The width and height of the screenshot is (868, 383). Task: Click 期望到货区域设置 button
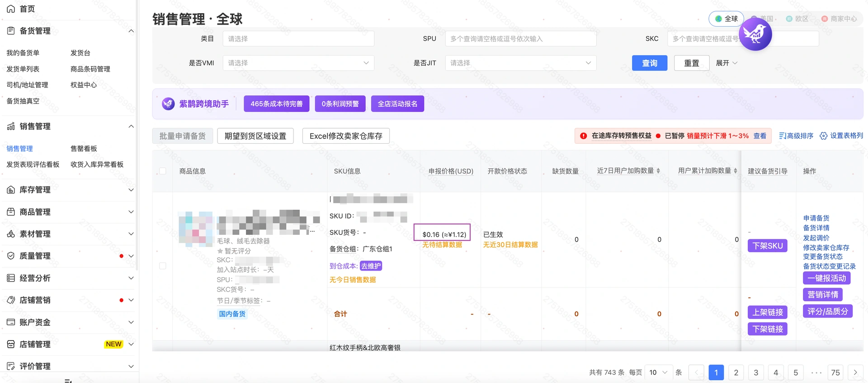click(x=255, y=136)
